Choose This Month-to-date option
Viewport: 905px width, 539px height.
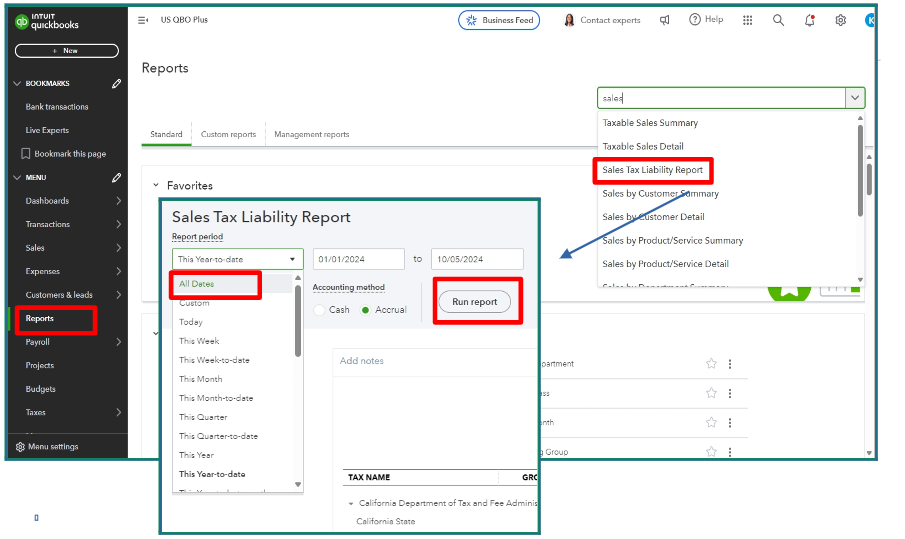[x=216, y=398]
